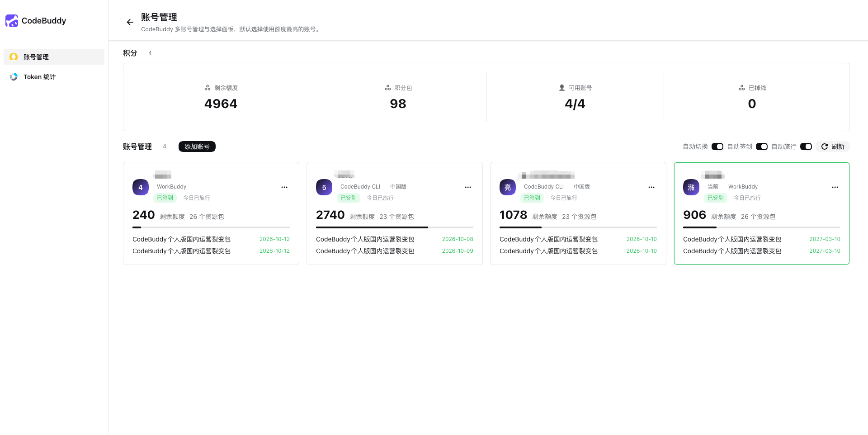Click the 已签到 badge on the 906 card
The height and width of the screenshot is (435, 868).
click(716, 198)
